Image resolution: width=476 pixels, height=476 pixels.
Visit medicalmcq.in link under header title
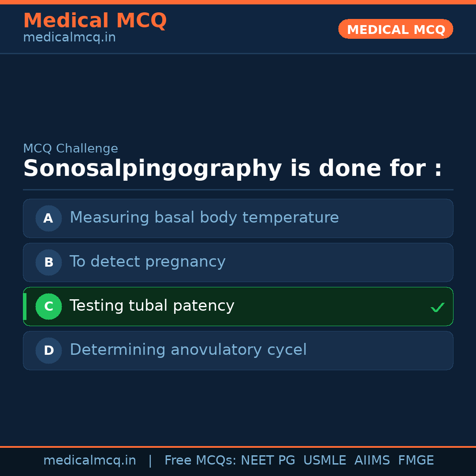[x=69, y=38]
